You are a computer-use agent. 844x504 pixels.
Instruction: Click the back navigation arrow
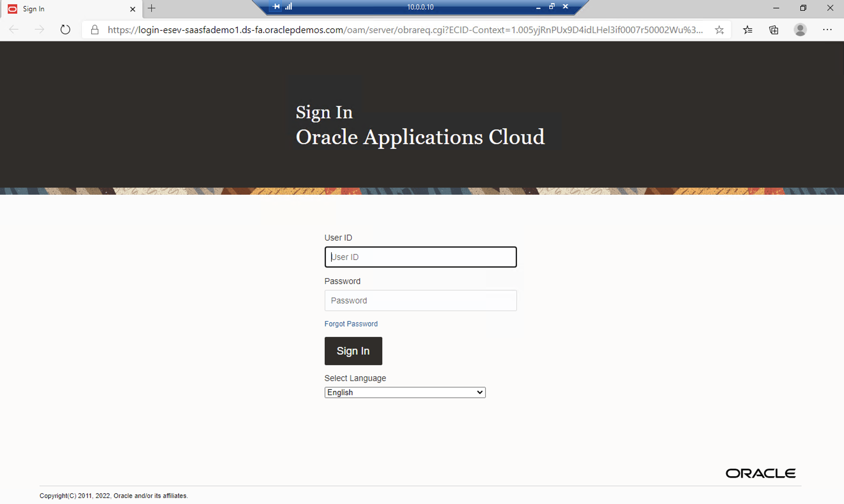[14, 29]
